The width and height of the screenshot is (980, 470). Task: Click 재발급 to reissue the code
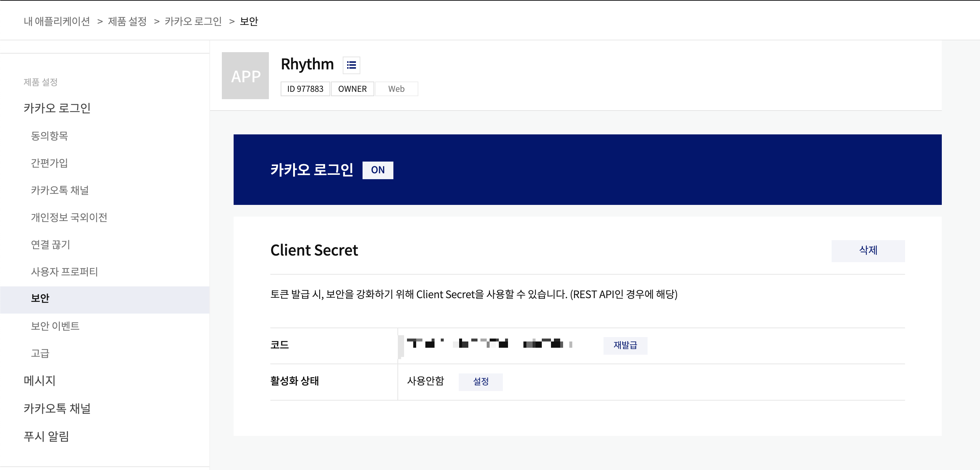[625, 345]
